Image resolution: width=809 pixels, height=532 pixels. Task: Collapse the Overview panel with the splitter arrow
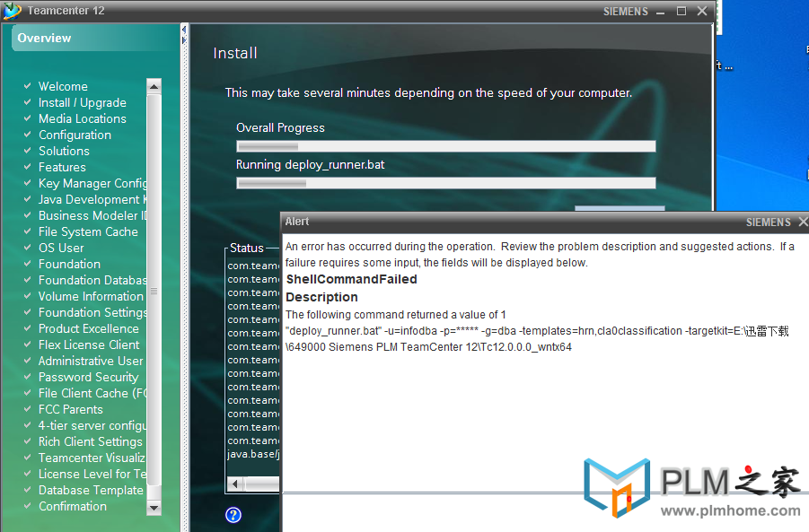tap(184, 30)
